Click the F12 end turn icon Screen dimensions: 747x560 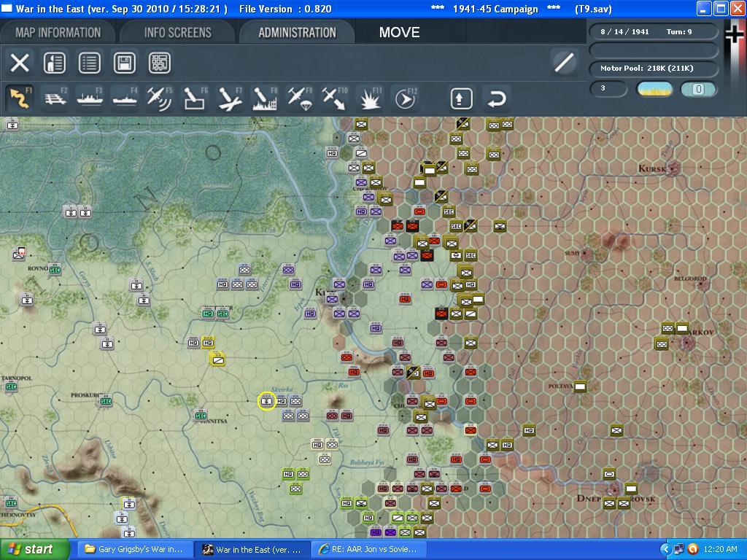click(405, 98)
